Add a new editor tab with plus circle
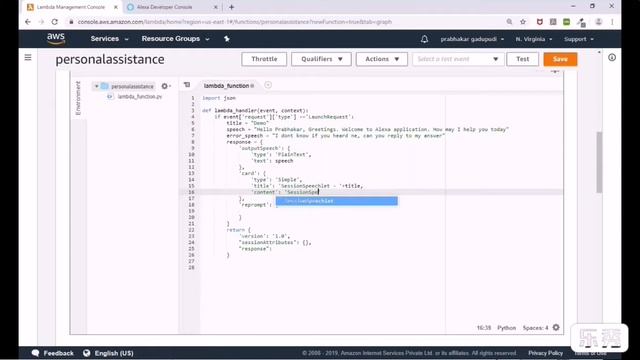Screen dimensions: 640x360 tap(268, 85)
